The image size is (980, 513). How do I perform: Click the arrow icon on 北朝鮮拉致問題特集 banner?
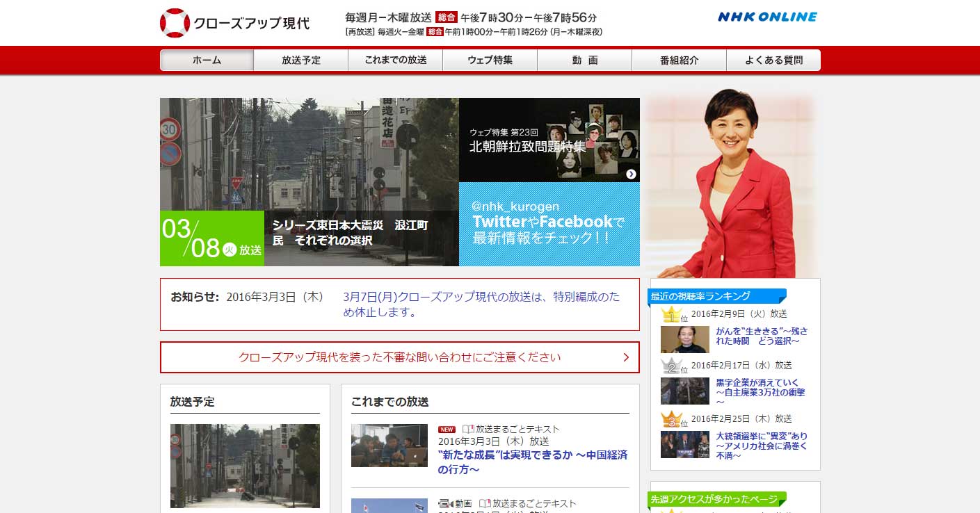631,174
